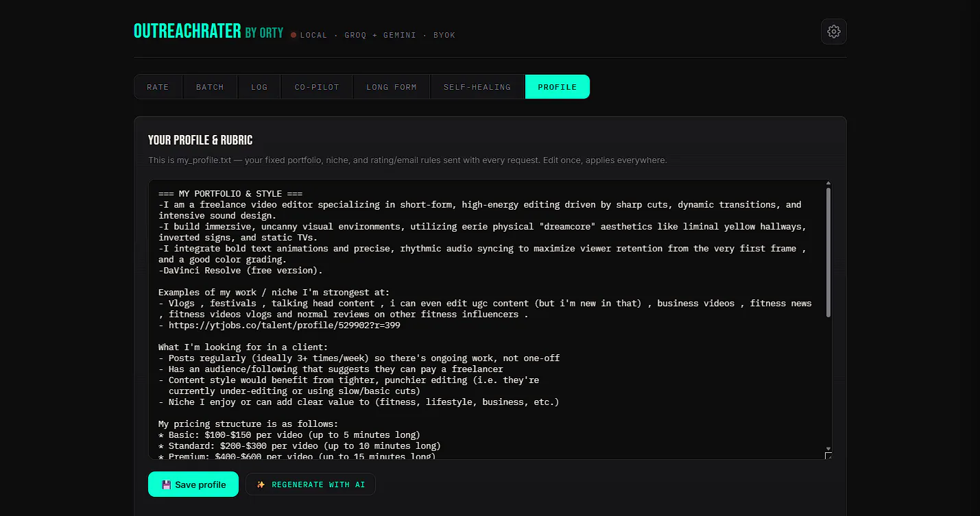
Task: Click the 'Posts regularly (ideally 3+ times/week)' line
Action: (359, 358)
